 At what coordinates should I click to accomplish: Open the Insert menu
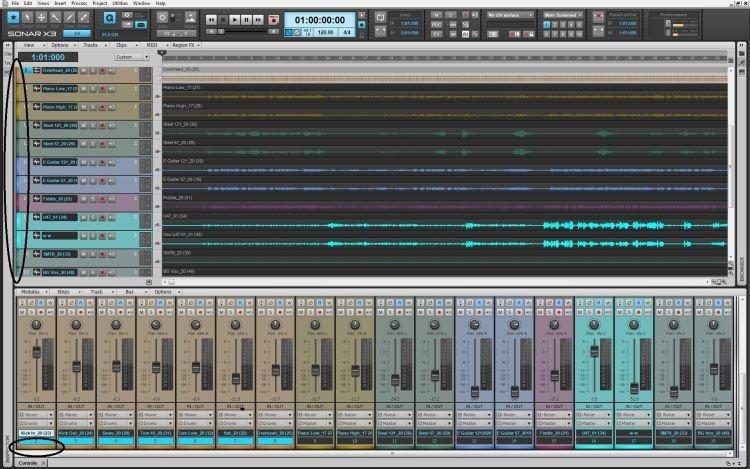[x=60, y=3]
